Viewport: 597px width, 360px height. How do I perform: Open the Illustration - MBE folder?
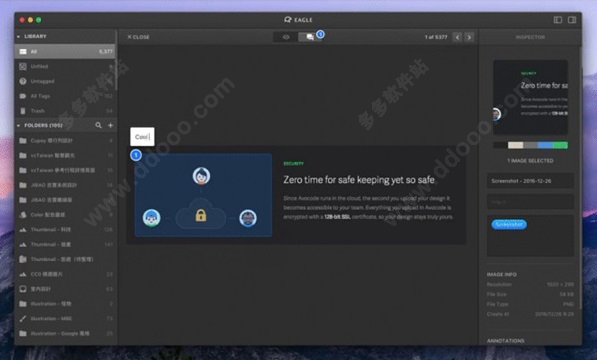tap(65, 319)
